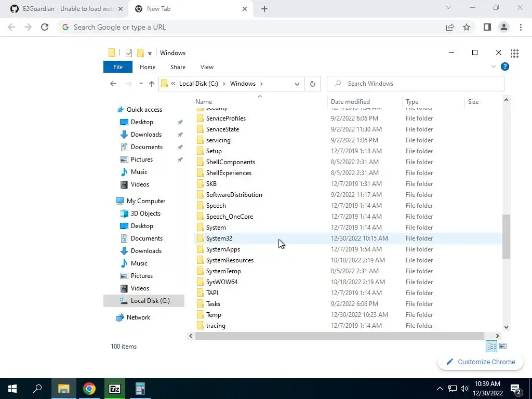This screenshot has width=532, height=399.
Task: Open address bar history dropdown
Action: tap(297, 84)
